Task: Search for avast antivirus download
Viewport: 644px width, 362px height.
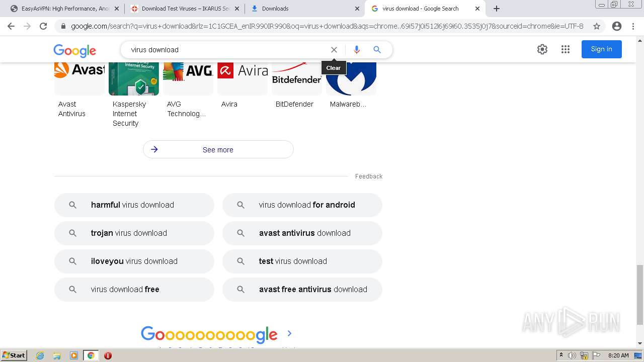Action: [x=302, y=233]
